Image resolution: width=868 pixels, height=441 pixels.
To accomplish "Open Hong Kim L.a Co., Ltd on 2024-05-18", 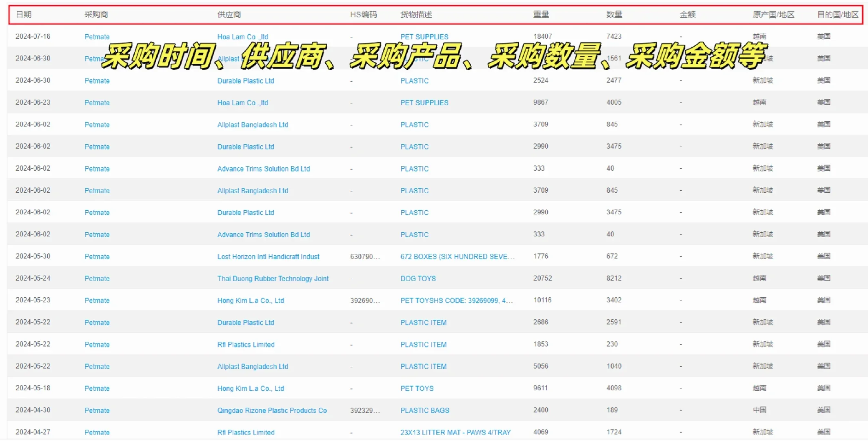I will pos(250,388).
